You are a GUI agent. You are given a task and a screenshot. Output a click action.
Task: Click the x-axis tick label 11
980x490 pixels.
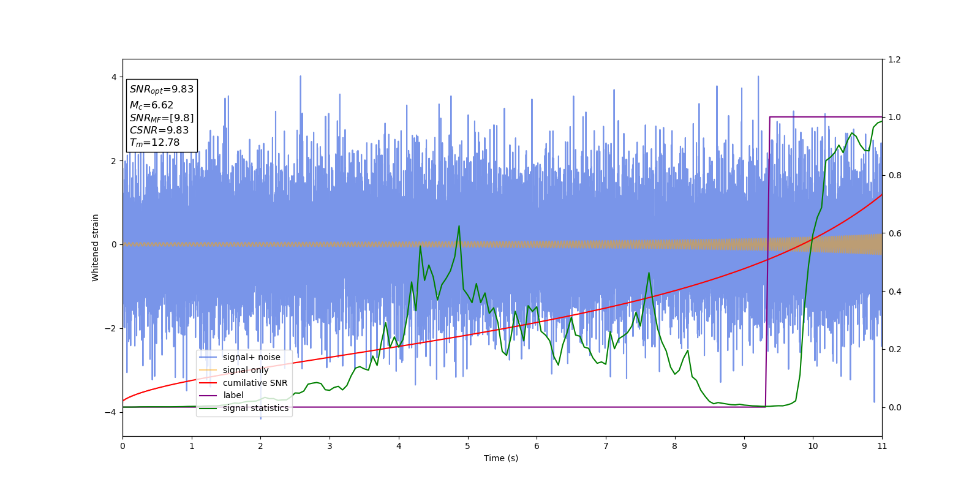[882, 446]
